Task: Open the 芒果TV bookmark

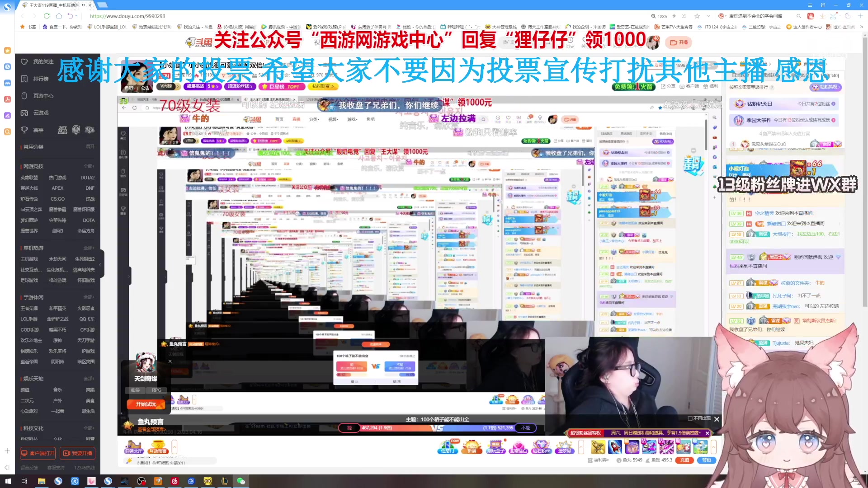Action: click(x=674, y=27)
